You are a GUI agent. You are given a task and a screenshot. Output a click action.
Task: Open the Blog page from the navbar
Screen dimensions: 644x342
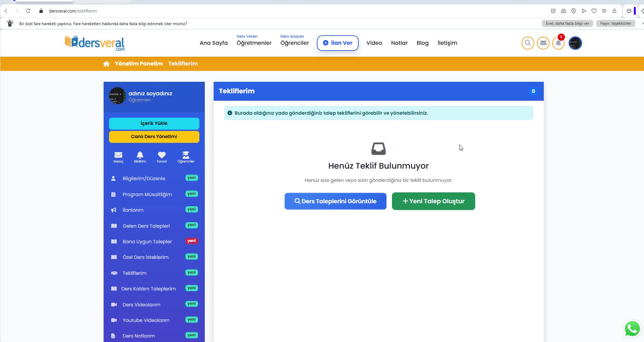click(422, 43)
